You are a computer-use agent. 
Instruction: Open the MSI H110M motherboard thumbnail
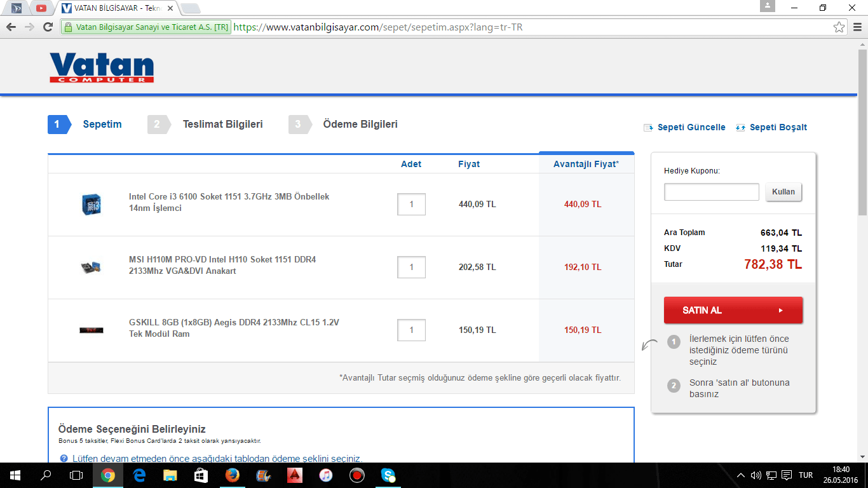tap(91, 267)
